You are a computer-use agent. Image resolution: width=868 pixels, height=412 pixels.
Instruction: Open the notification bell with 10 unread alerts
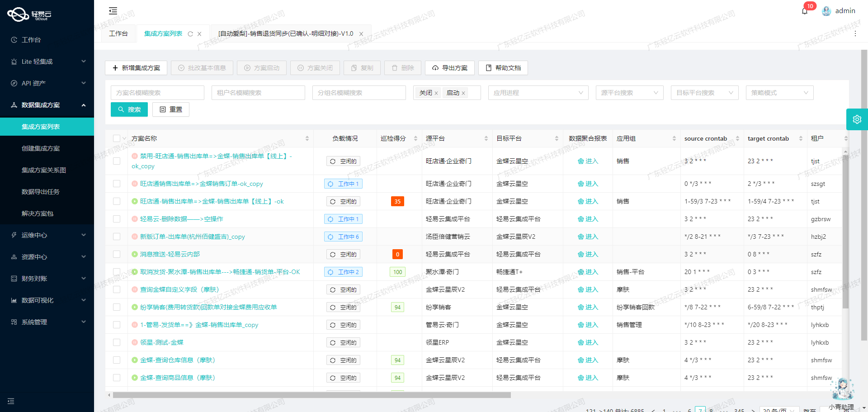point(805,11)
